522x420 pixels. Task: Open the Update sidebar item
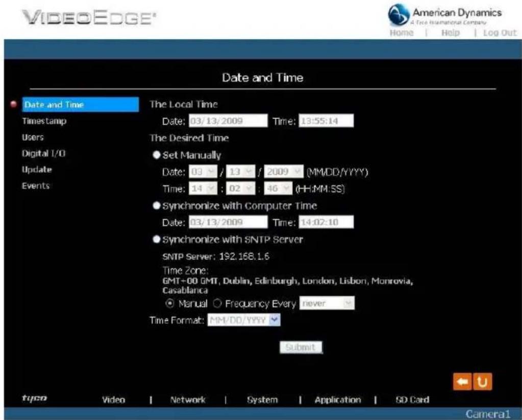click(x=37, y=169)
